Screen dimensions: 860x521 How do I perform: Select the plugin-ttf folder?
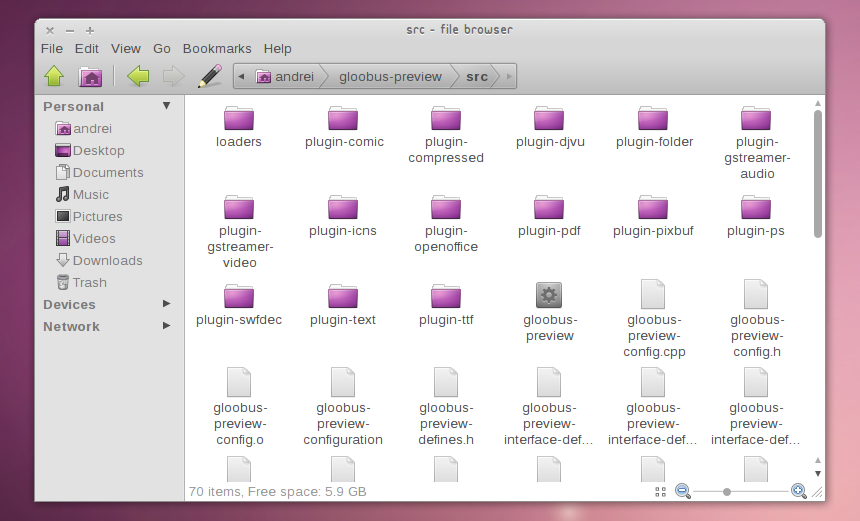pos(446,305)
